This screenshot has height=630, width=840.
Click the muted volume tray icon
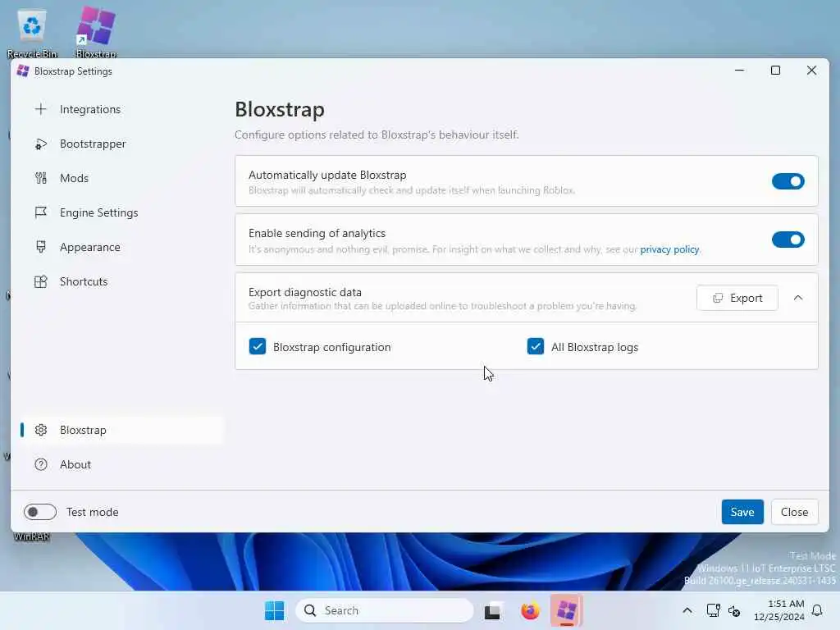tap(734, 610)
